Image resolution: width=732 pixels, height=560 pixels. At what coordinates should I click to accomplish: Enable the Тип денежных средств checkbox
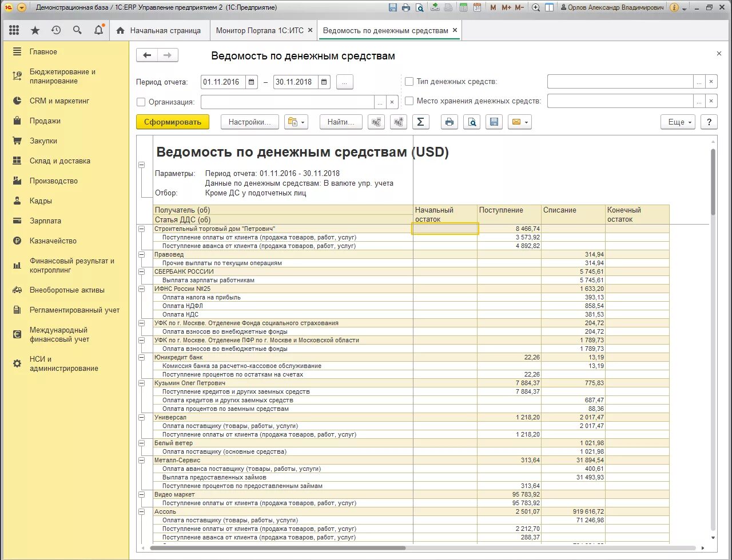[409, 82]
